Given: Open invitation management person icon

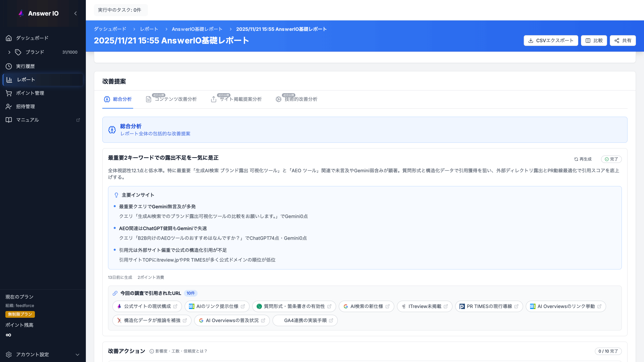Looking at the screenshot, I should [9, 107].
